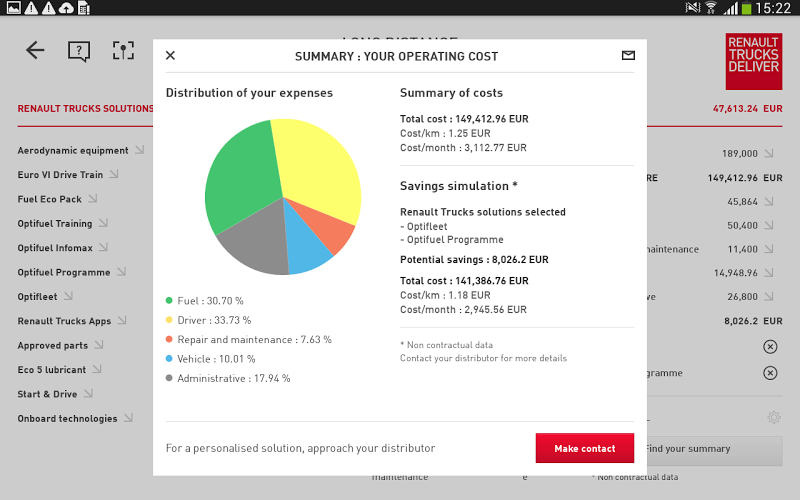Screen dimensions: 800x500
Task: Tap the Find your summary button
Action: point(710,449)
